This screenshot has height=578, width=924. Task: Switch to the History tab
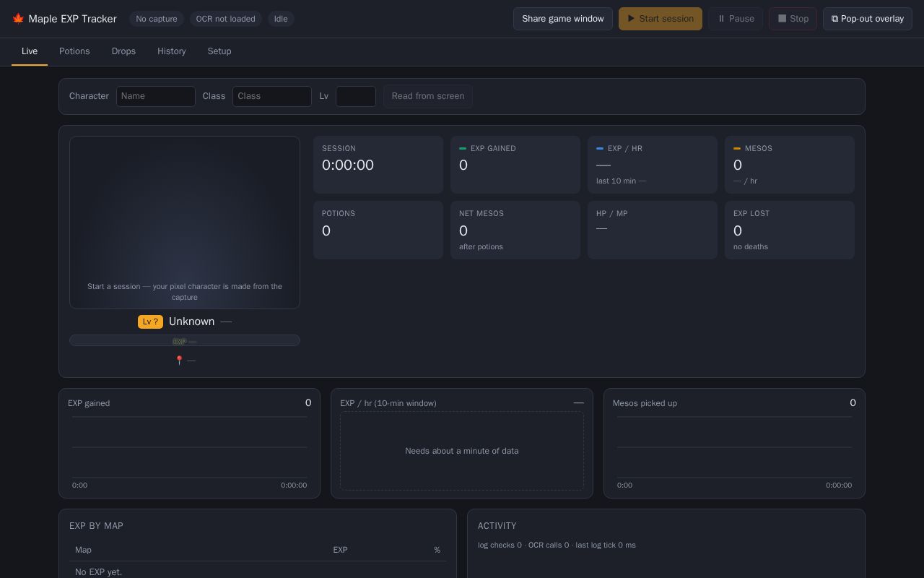[172, 51]
